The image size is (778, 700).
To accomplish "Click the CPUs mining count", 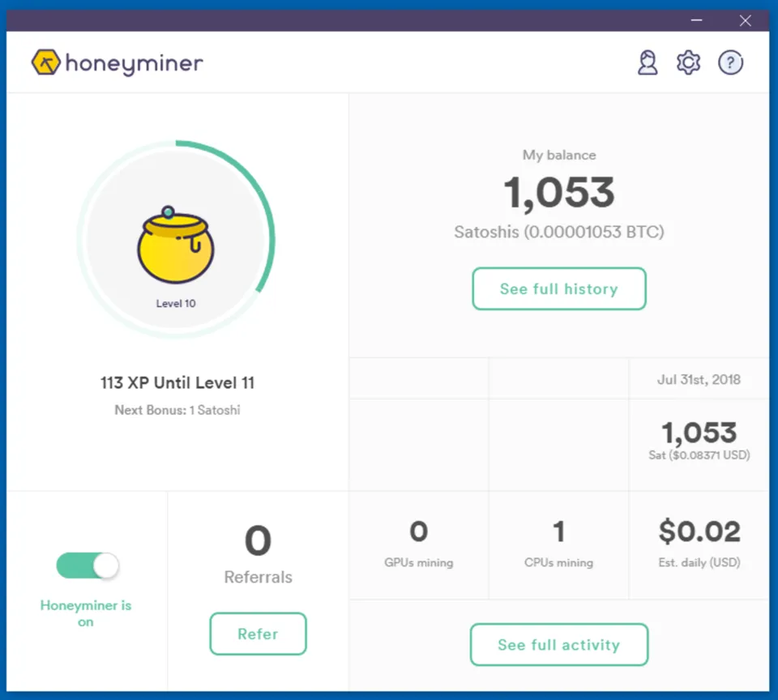I will [558, 531].
